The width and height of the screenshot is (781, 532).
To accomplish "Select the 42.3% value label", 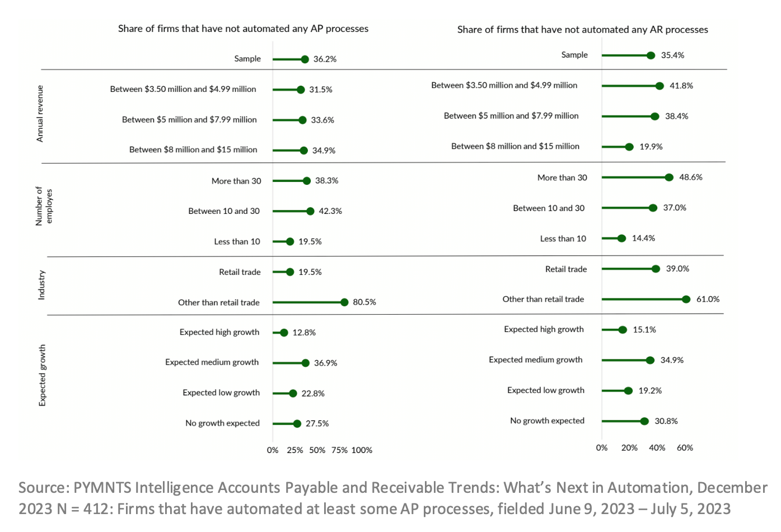I will [330, 211].
